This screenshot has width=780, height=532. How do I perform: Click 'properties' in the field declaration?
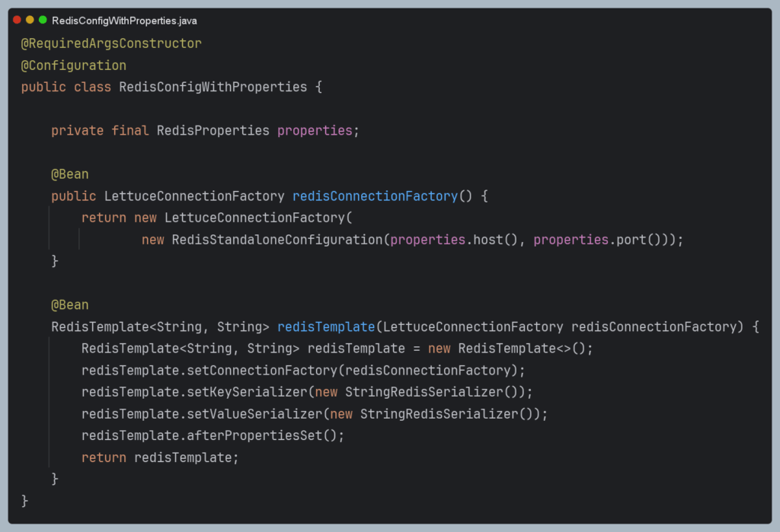click(315, 131)
